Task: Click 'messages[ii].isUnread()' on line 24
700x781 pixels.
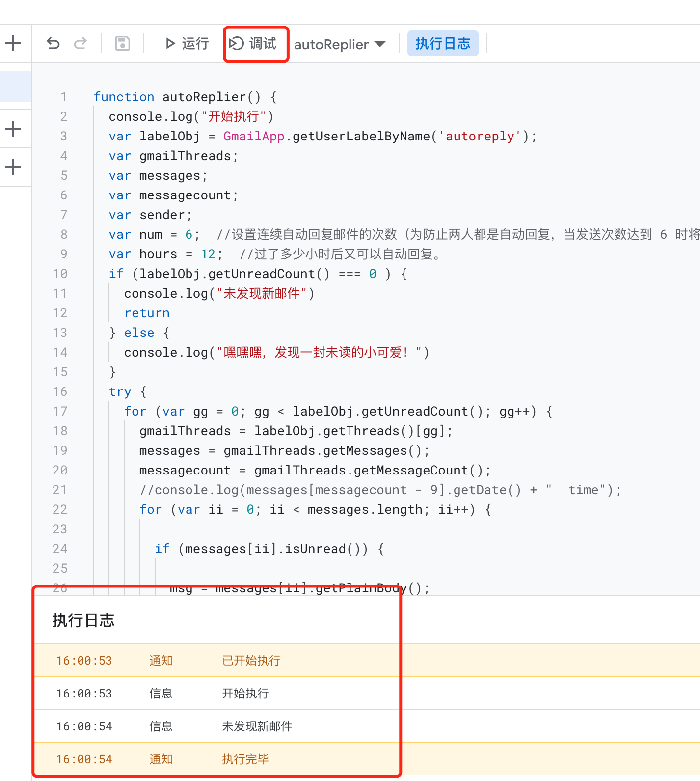Action: [x=276, y=549]
